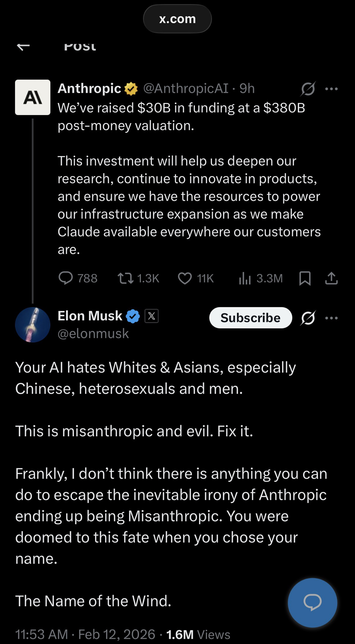The width and height of the screenshot is (355, 644).
Task: Reply to Anthropic's post via comment icon
Action: [66, 278]
